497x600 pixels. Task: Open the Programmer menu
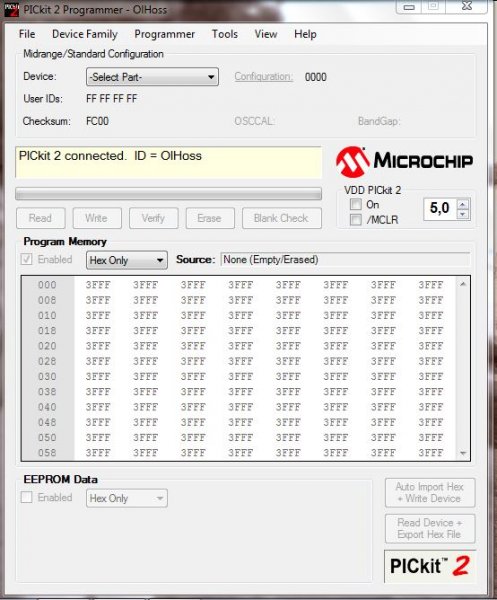(165, 34)
